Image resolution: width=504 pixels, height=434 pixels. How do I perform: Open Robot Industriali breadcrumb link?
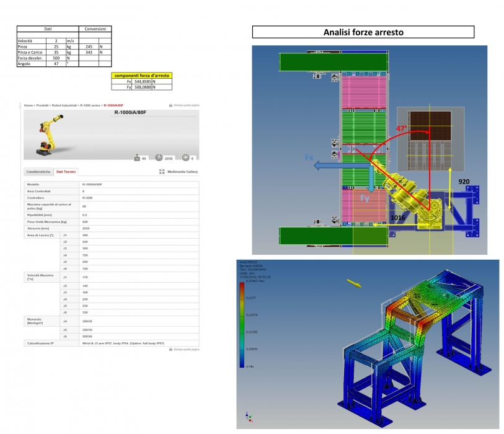(64, 105)
